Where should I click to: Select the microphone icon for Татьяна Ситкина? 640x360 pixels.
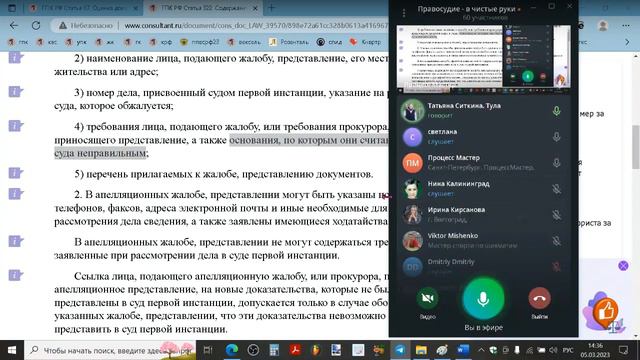point(556,111)
